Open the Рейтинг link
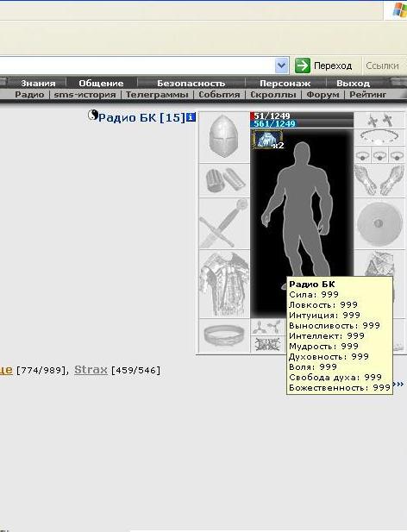The height and width of the screenshot is (532, 407). pyautogui.click(x=367, y=95)
